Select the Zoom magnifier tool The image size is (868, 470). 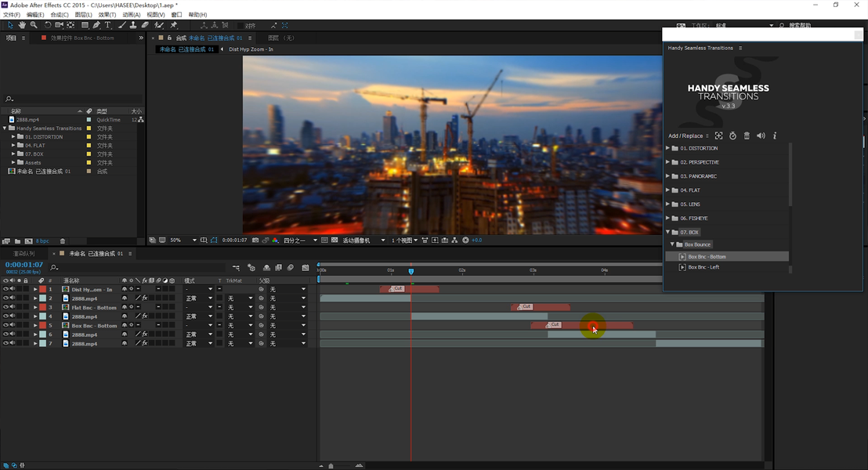[x=34, y=25]
